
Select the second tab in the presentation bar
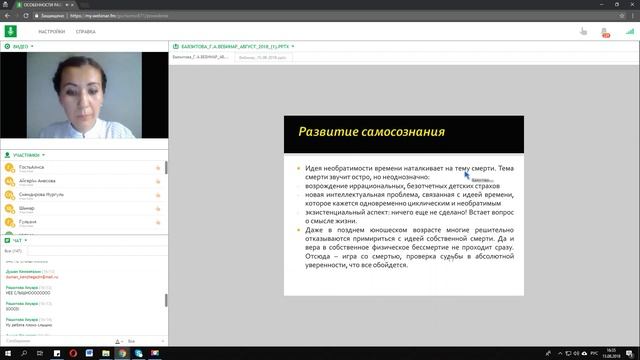(x=263, y=58)
